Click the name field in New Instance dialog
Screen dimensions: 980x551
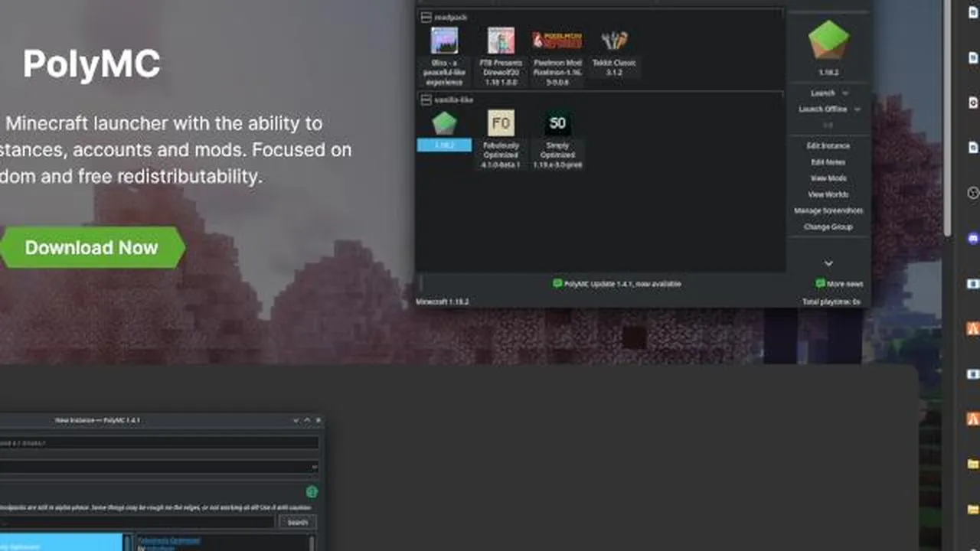tap(159, 442)
